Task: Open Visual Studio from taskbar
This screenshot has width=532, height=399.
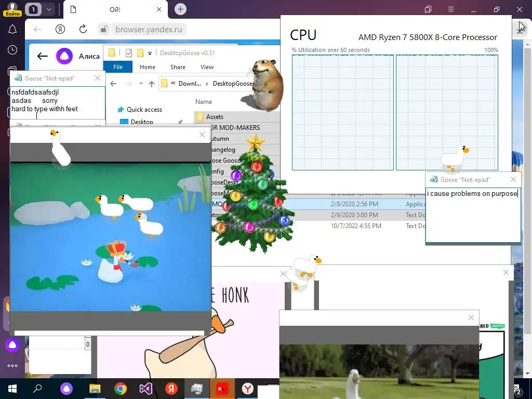Action: [x=146, y=389]
